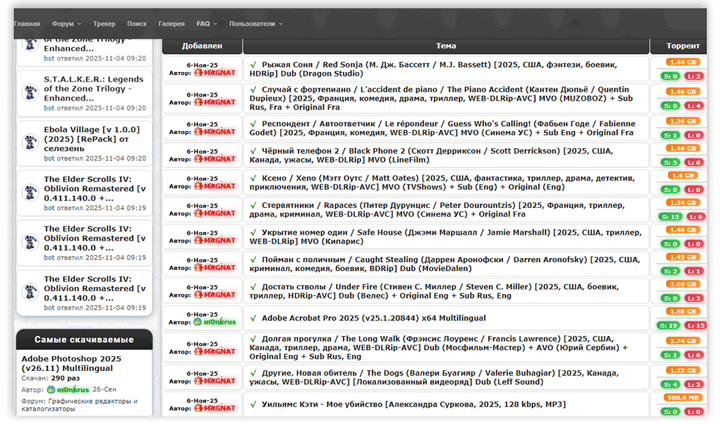720x424 pixels.
Task: Open The Dogs topic link
Action: click(434, 377)
